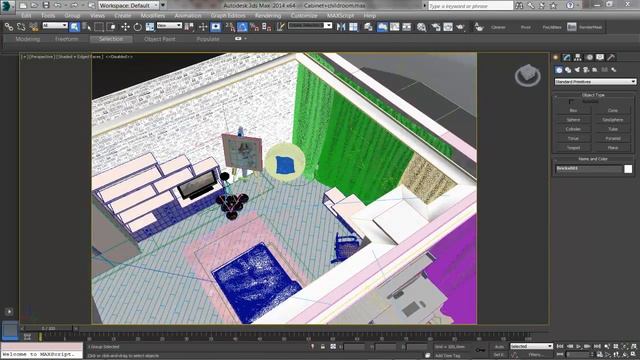The width and height of the screenshot is (640, 360).
Task: Click the Select and Link icon
Action: 9,27
